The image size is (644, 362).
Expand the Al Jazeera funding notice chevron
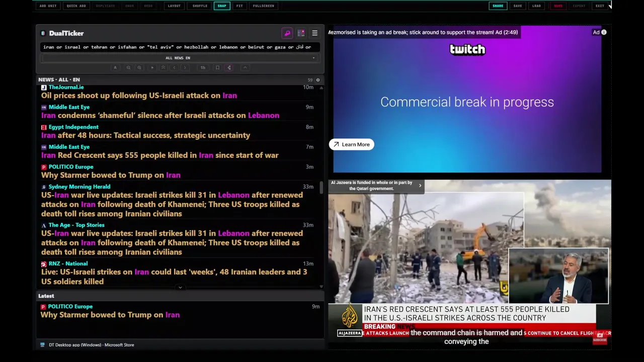point(420,186)
